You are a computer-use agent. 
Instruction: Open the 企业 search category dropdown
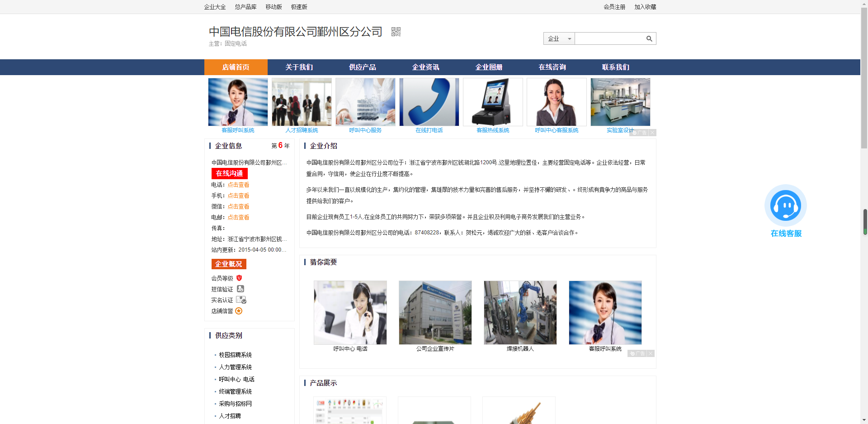[559, 38]
